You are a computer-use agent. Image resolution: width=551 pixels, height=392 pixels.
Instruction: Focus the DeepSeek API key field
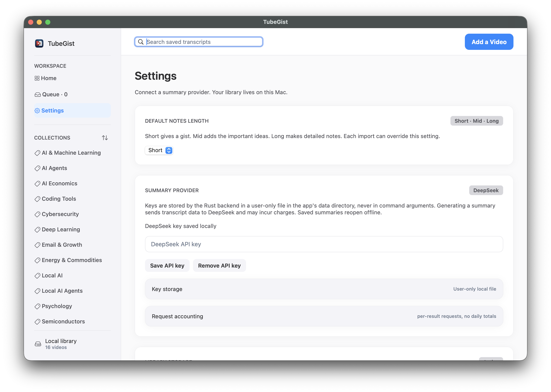pos(324,244)
